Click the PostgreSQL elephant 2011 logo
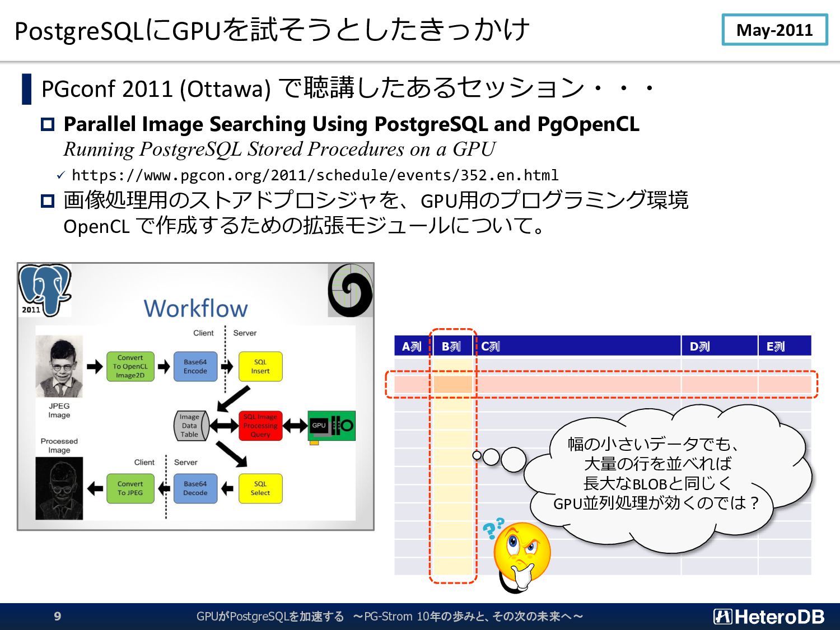Screen dimensions: 840x630 coord(45,290)
